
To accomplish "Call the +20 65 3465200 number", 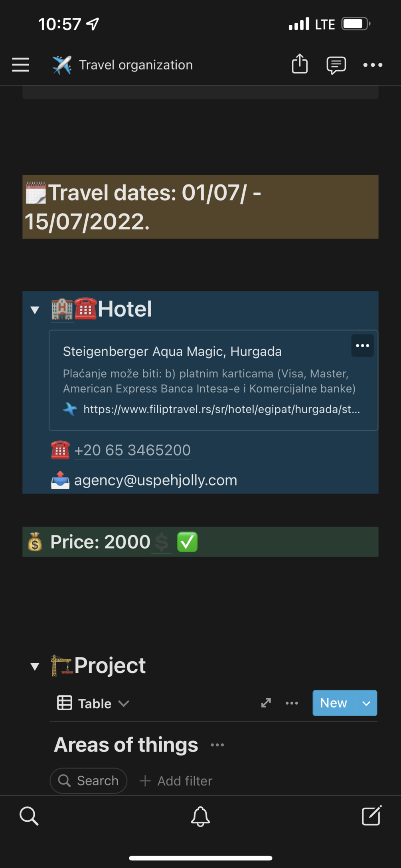I will point(132,450).
